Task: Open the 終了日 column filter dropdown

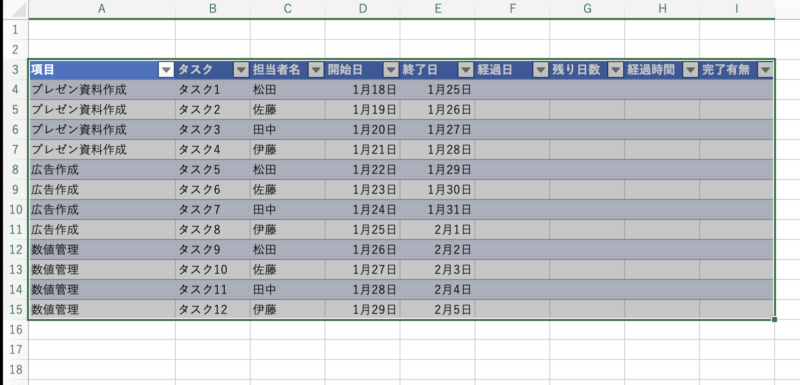Action: tap(466, 70)
